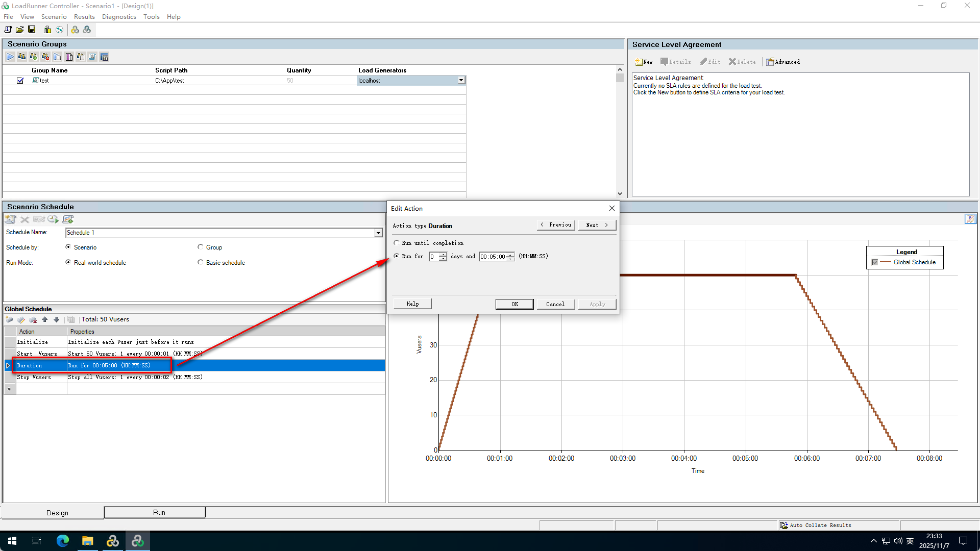980x551 pixels.
Task: Click the Add Group vusers icon
Action: 34,57
